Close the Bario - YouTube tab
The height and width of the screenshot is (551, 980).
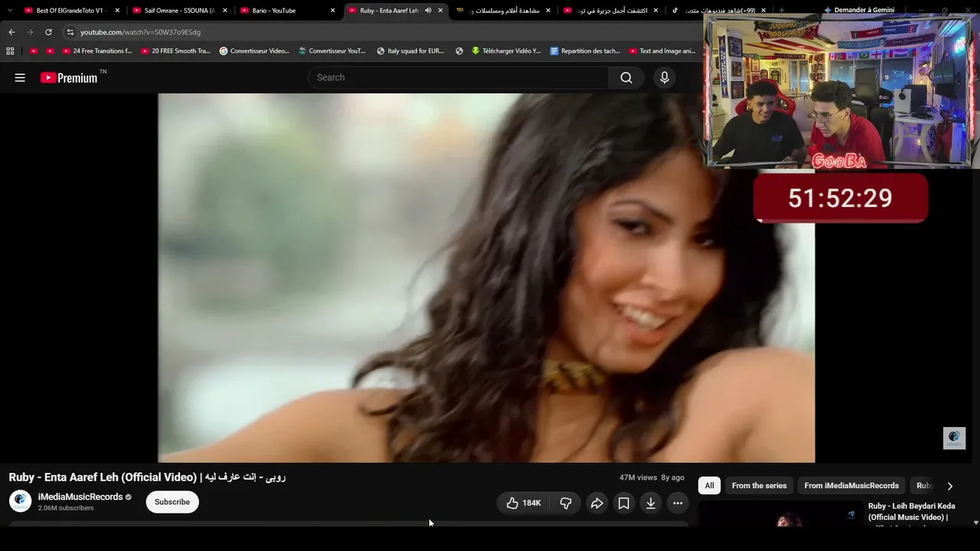(x=333, y=11)
